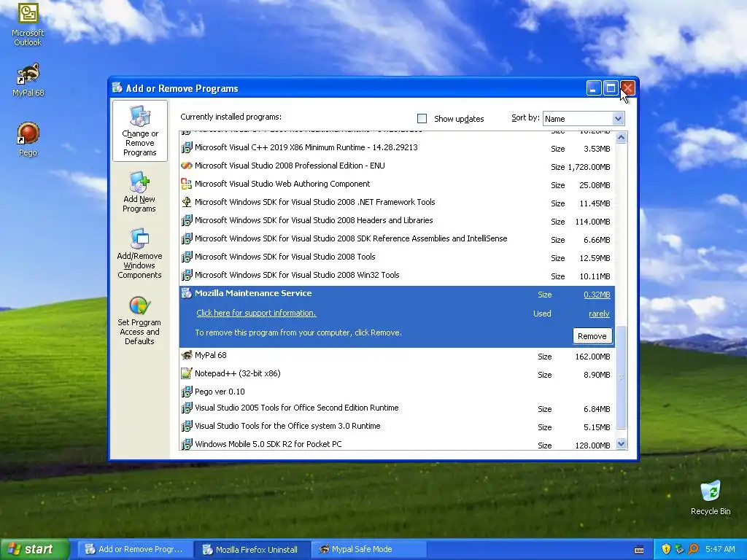This screenshot has height=560, width=747.
Task: Select Pego ver 0.10 entry
Action: pos(398,392)
